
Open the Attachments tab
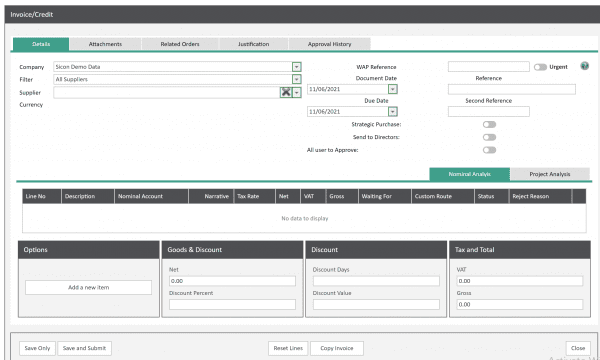[x=105, y=44]
